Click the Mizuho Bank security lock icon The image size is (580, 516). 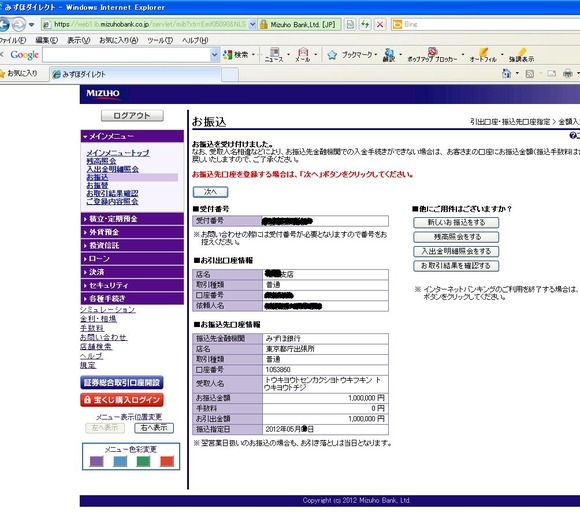[264, 24]
